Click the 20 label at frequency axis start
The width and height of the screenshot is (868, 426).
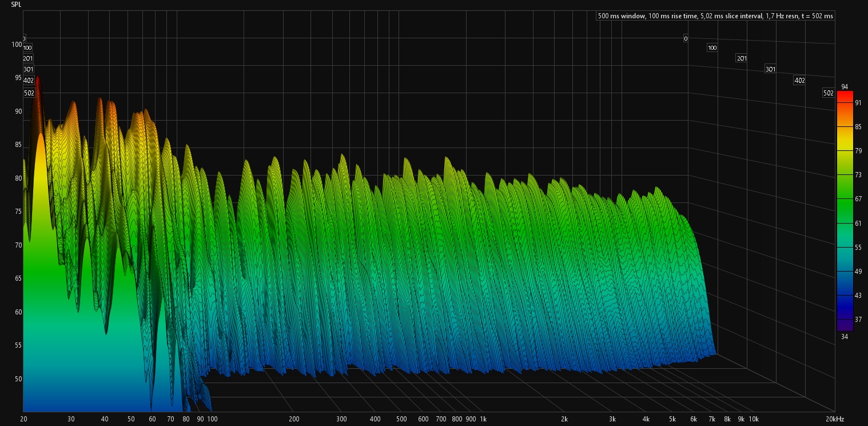tap(23, 419)
